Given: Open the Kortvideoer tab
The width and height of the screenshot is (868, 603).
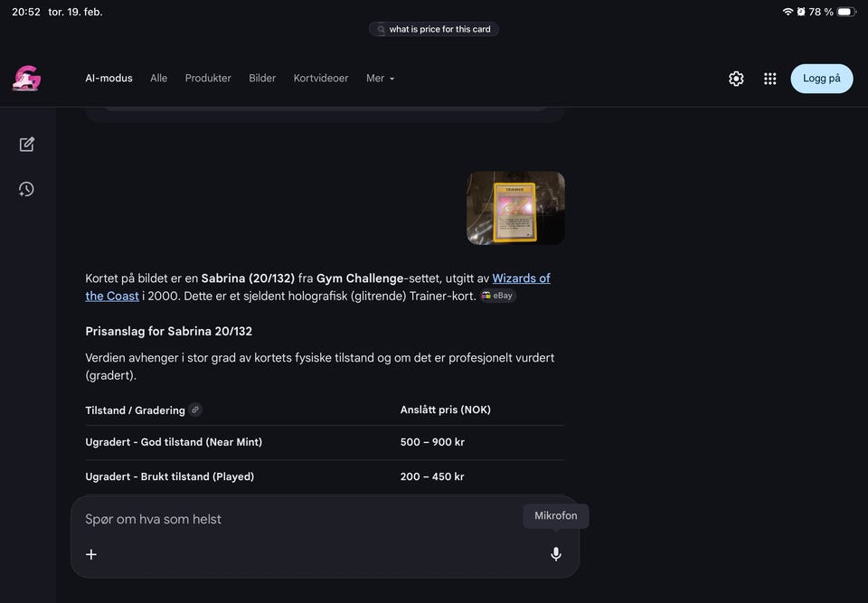Looking at the screenshot, I should click(321, 78).
